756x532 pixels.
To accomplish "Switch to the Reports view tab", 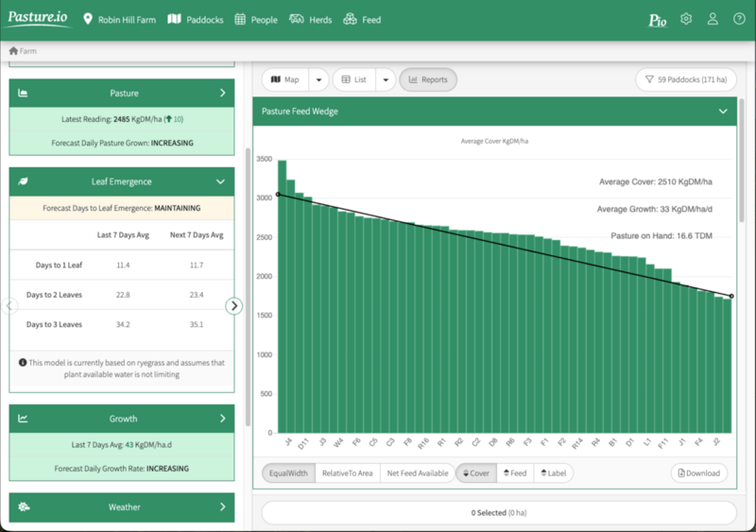I will point(428,79).
